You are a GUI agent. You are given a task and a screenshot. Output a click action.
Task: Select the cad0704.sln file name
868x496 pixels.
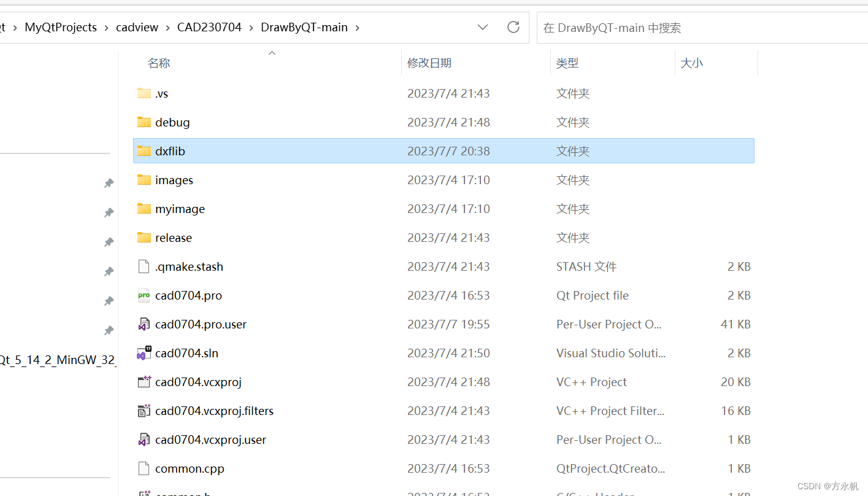pyautogui.click(x=186, y=353)
